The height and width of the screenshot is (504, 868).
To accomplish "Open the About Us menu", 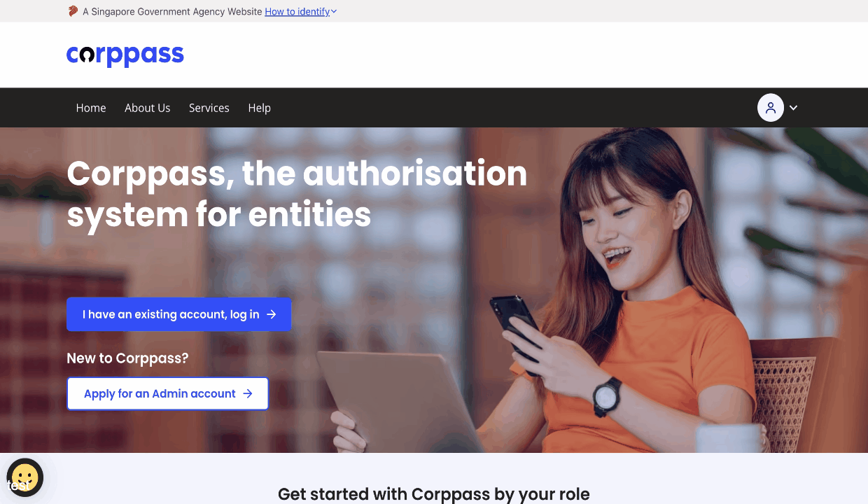I will pyautogui.click(x=148, y=108).
